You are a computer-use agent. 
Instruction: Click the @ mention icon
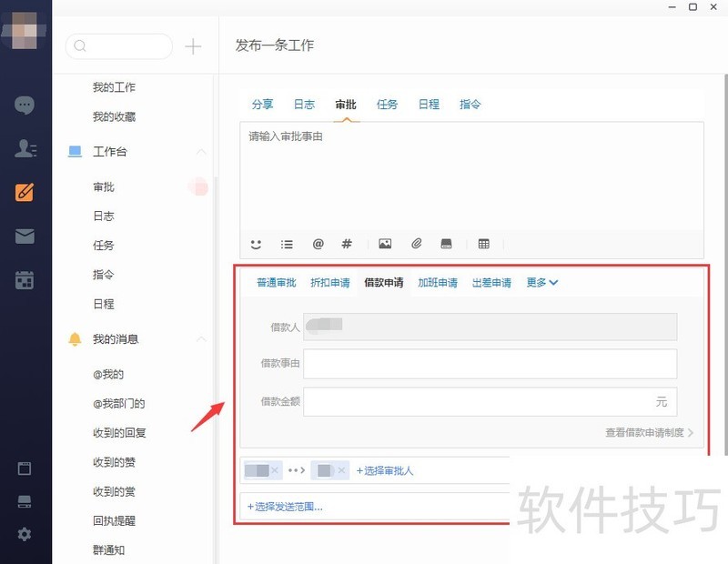pos(318,244)
